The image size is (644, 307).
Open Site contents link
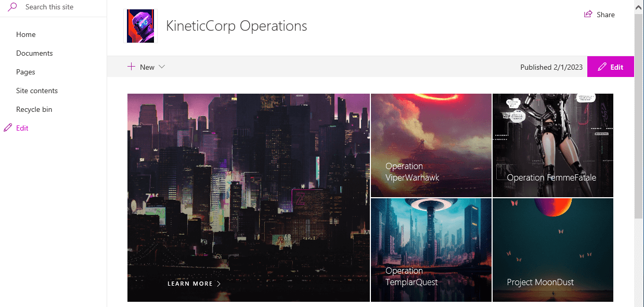click(37, 91)
